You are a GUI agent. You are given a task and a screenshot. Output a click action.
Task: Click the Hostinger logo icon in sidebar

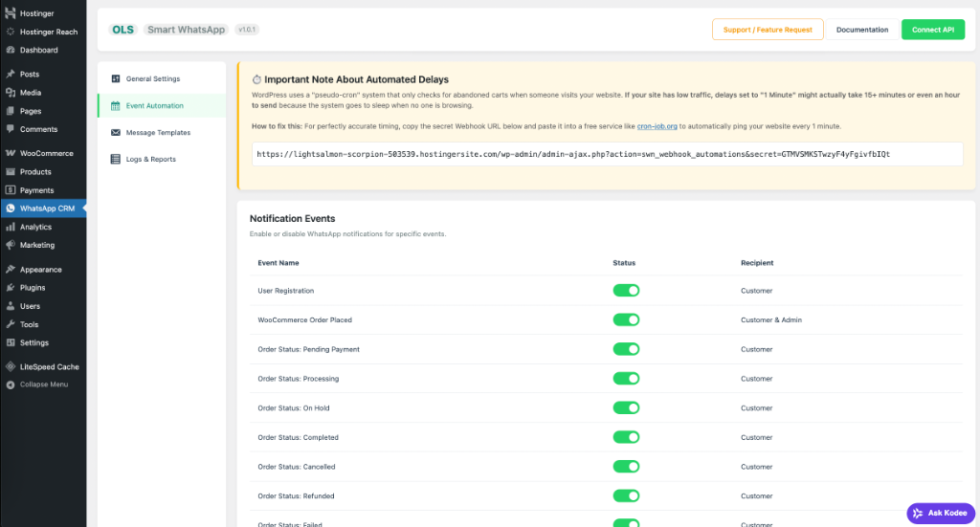click(x=10, y=13)
